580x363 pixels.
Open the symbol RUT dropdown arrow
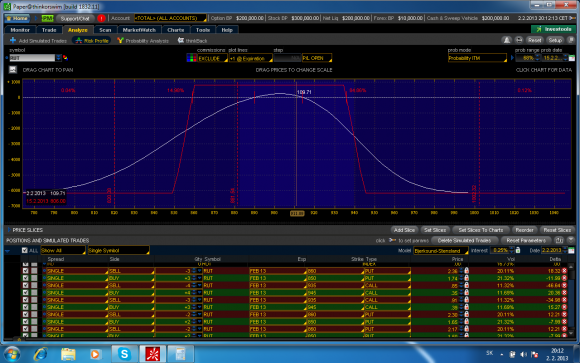coord(58,58)
